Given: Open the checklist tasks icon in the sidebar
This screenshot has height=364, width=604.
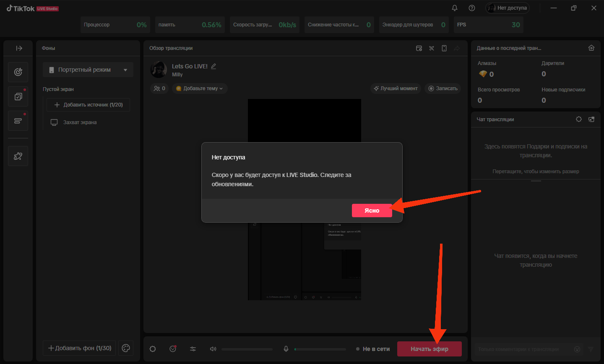Looking at the screenshot, I should coord(18,96).
